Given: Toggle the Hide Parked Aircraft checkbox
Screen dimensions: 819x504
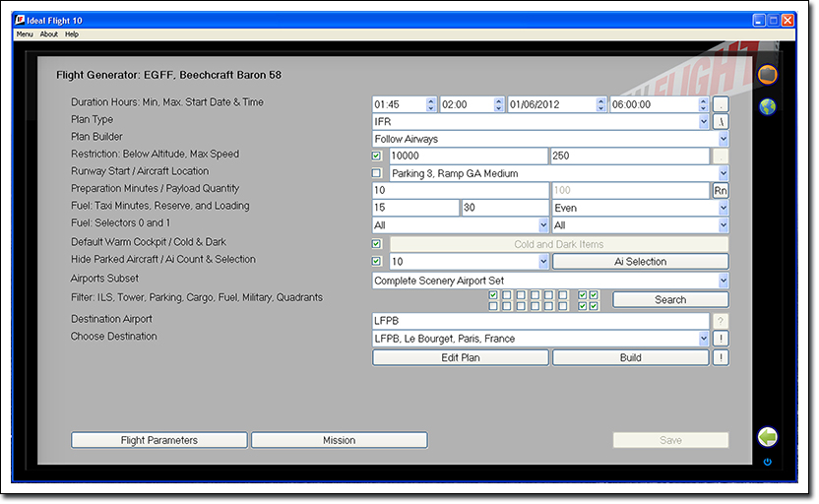Looking at the screenshot, I should [x=377, y=261].
